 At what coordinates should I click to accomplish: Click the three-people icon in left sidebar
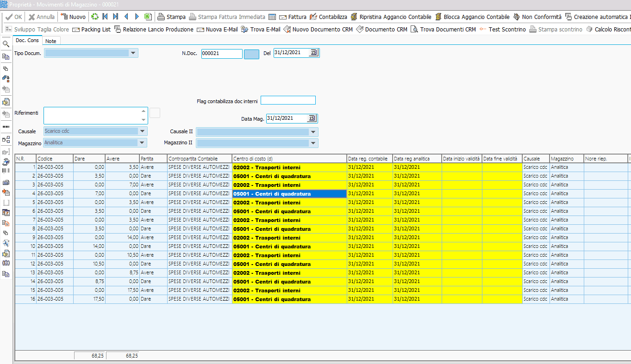click(x=6, y=263)
